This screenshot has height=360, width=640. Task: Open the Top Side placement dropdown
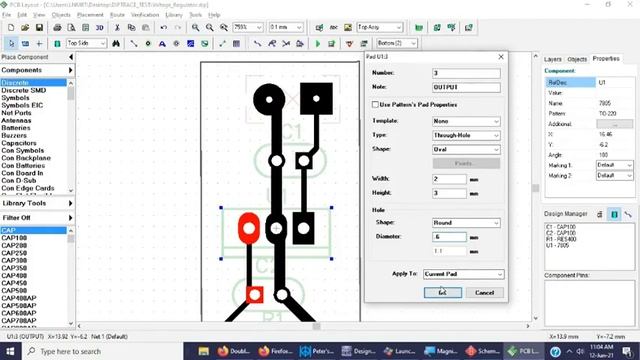(x=103, y=43)
